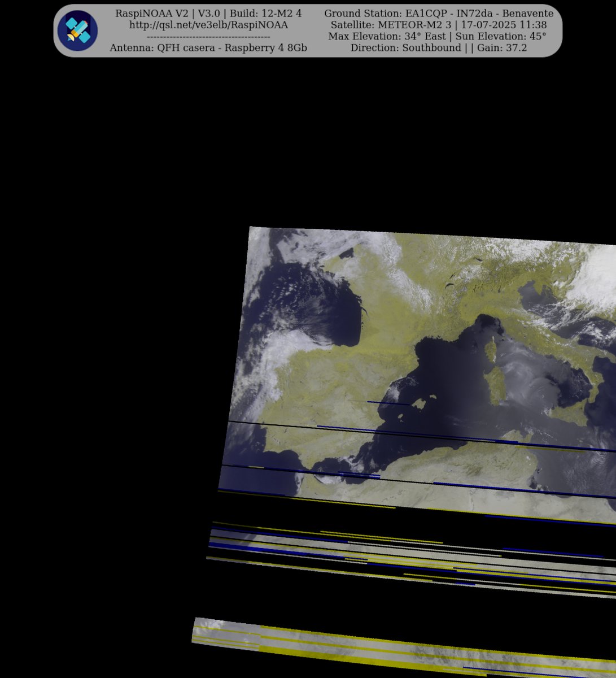
Task: Click the RaspiNOAA satellite logo icon
Action: (x=77, y=30)
